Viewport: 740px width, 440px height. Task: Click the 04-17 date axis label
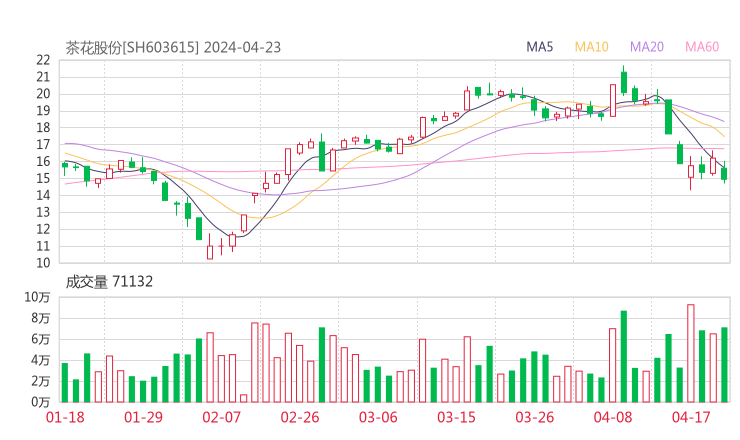pos(691,417)
